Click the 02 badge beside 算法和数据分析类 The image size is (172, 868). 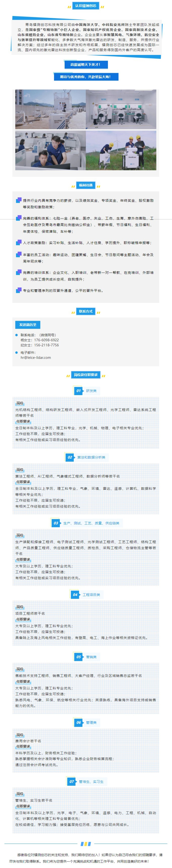click(x=69, y=457)
